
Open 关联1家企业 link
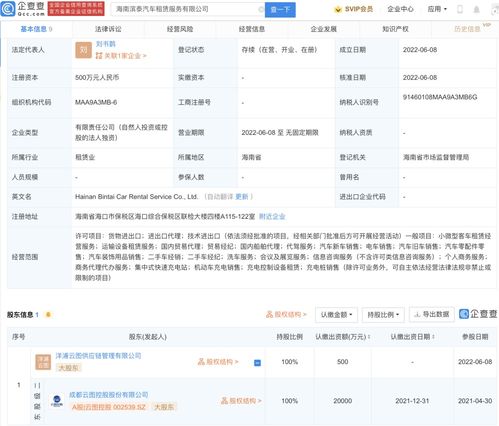click(x=122, y=56)
